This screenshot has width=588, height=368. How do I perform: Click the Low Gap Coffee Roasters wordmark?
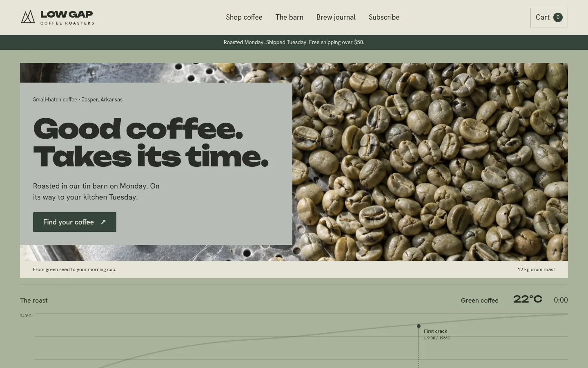point(67,18)
